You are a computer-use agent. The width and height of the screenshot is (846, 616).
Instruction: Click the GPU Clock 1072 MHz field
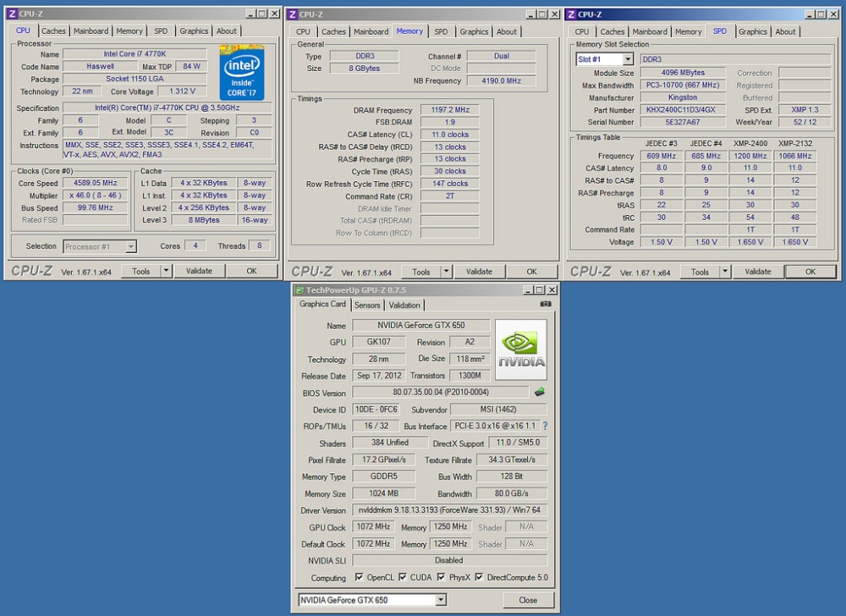[x=373, y=526]
